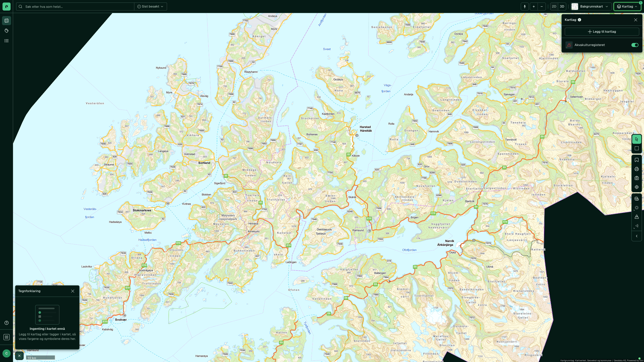
Task: Open the bookmark tool
Action: click(637, 160)
